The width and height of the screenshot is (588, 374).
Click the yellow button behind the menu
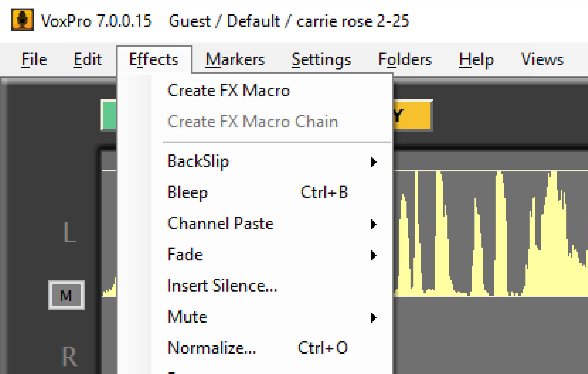coord(413,115)
